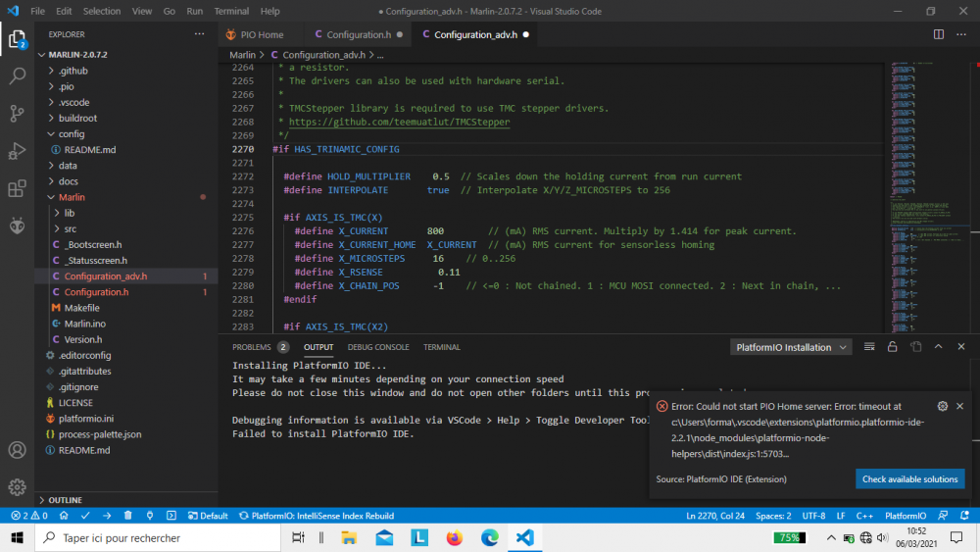This screenshot has width=980, height=552.
Task: Change indentation Spaces: 2 in status bar
Action: point(773,516)
